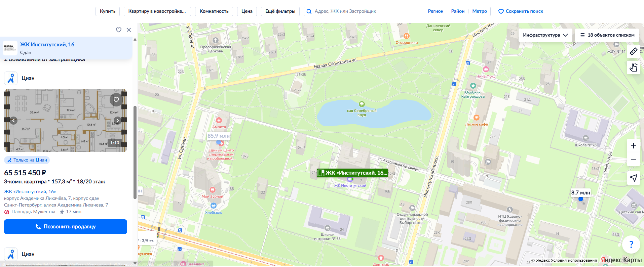Favorite the listing via heart on floor plan
The image size is (644, 267).
click(116, 100)
